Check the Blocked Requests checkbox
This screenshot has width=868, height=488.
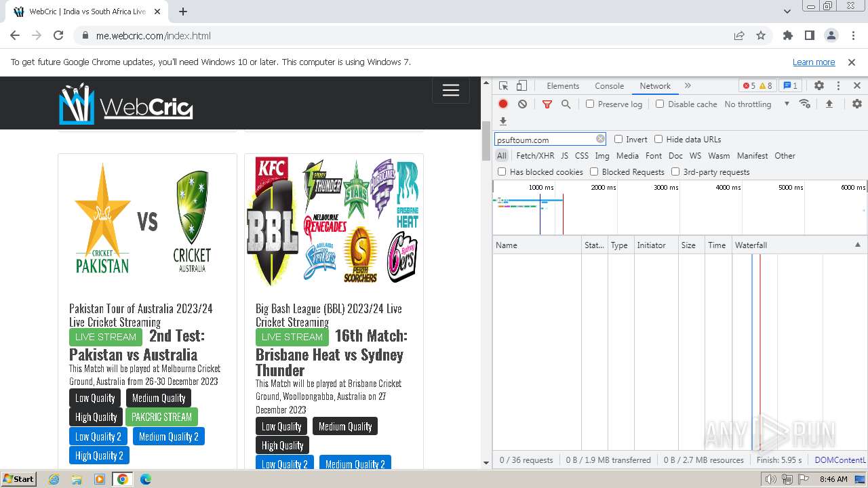click(x=594, y=171)
